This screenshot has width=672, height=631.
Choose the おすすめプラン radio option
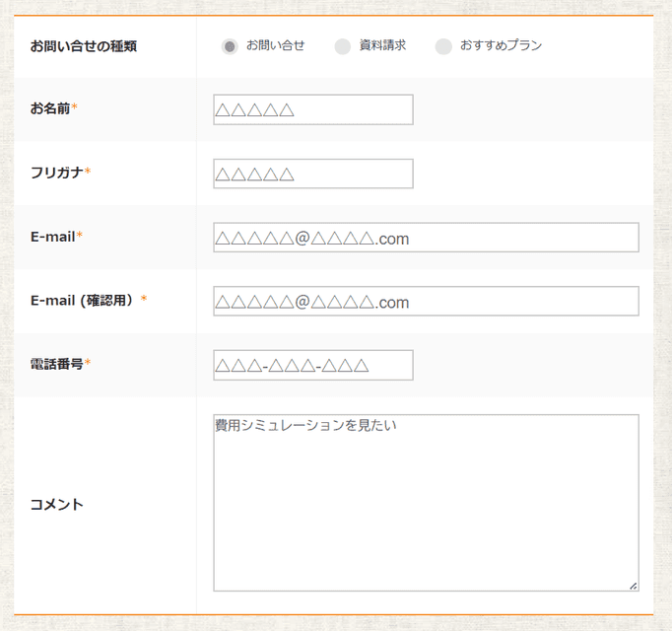[x=443, y=46]
